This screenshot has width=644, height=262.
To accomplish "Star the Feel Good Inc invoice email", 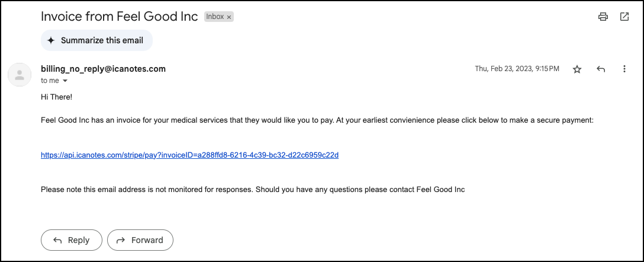I will coord(577,69).
